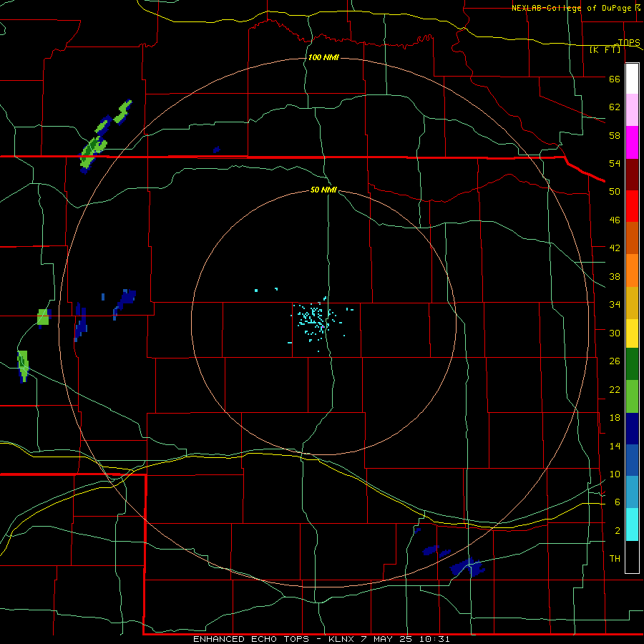644x644 pixels.
Task: Click the black TH threshold swatch
Action: pyautogui.click(x=632, y=557)
